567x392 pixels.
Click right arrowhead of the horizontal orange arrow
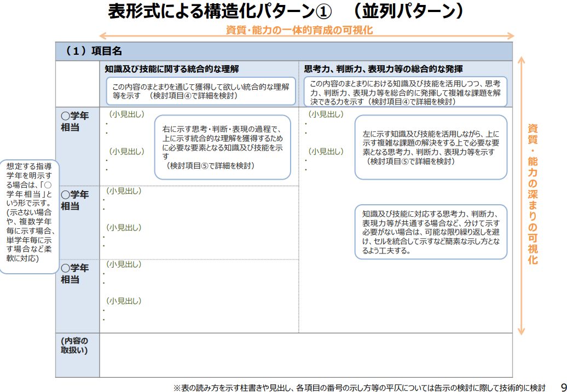(x=512, y=36)
